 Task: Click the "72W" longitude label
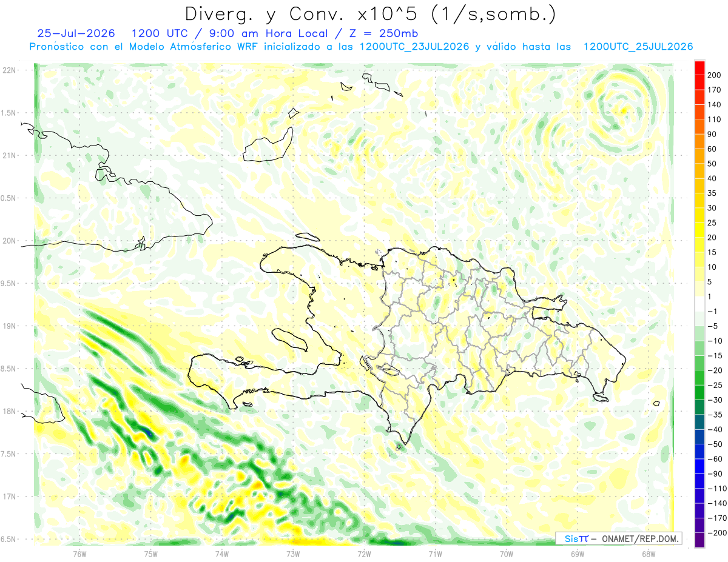pyautogui.click(x=364, y=554)
